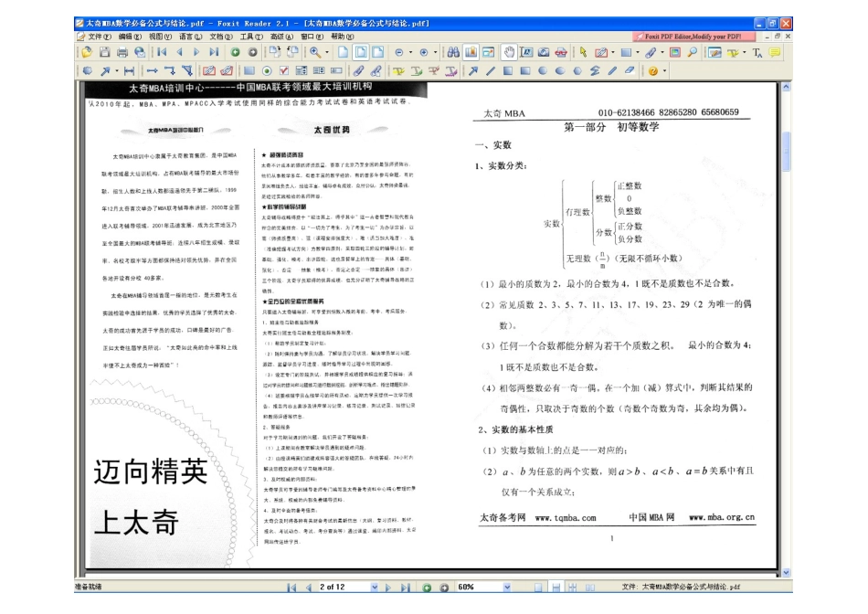Screen dimensions: 868x614
Task: Click the green previous view button in toolbar
Action: [235, 53]
